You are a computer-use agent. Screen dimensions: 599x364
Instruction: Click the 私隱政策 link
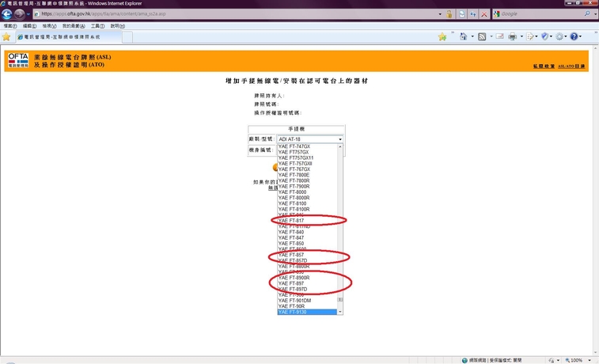click(x=542, y=66)
